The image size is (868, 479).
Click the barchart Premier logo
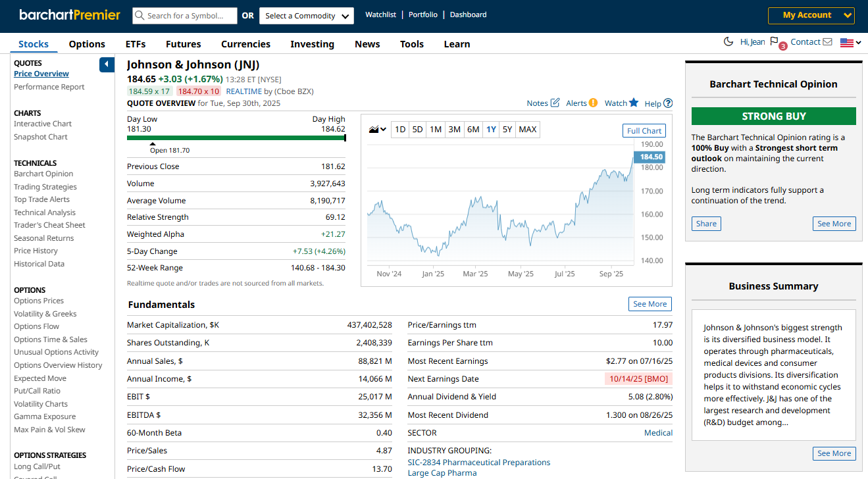point(70,15)
